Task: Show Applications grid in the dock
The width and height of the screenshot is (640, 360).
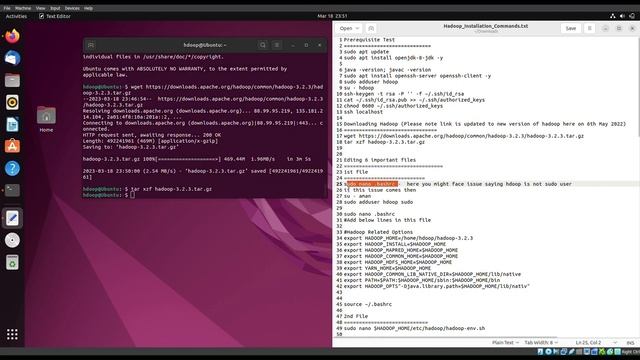Action: pyautogui.click(x=12, y=334)
